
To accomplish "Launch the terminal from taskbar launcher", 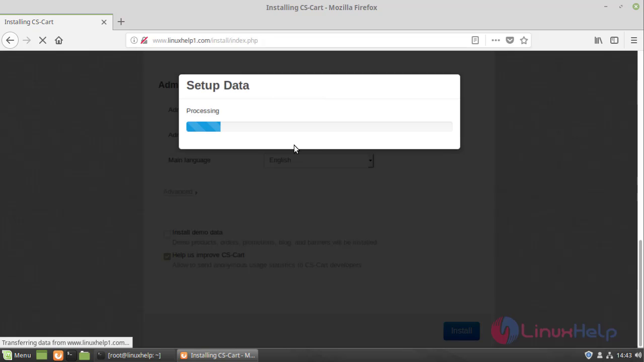I will point(71,355).
